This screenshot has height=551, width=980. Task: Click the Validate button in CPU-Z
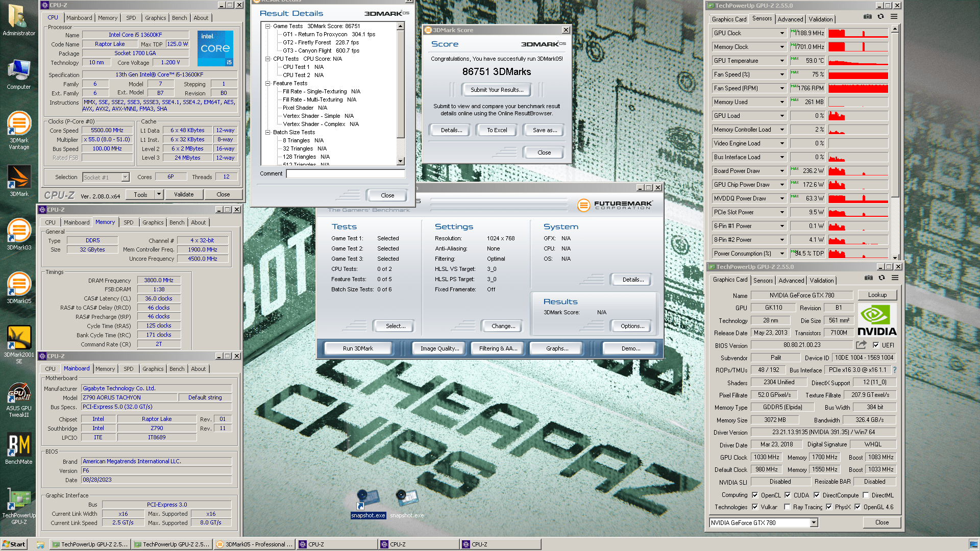coord(184,194)
